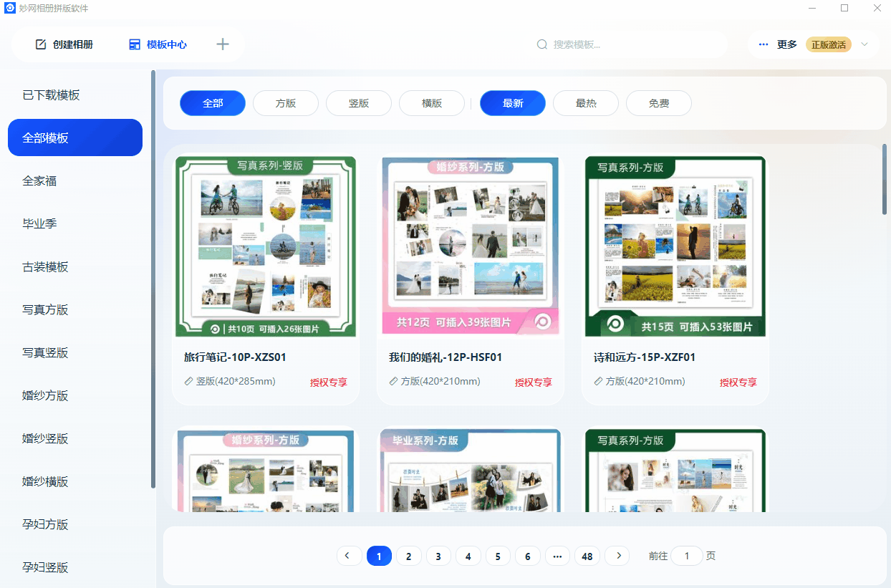The width and height of the screenshot is (891, 588).
Task: Open the 诗和远方-15P-XZF01 template thumbnail
Action: point(675,247)
